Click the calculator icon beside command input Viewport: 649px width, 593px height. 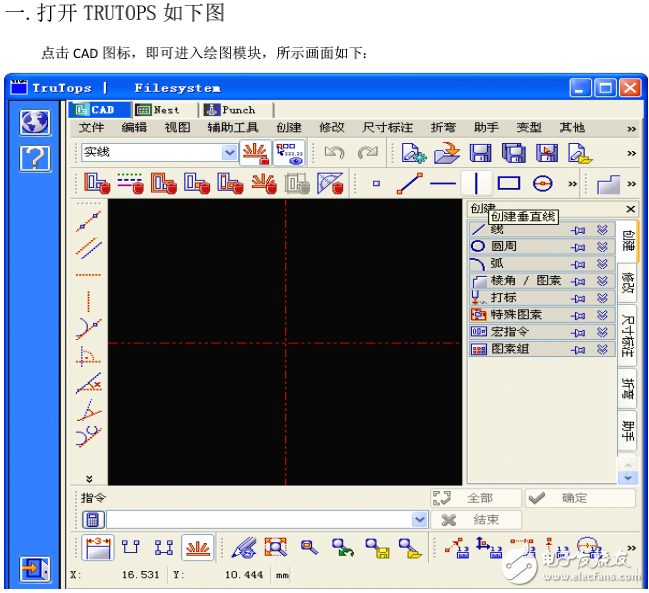[x=93, y=520]
